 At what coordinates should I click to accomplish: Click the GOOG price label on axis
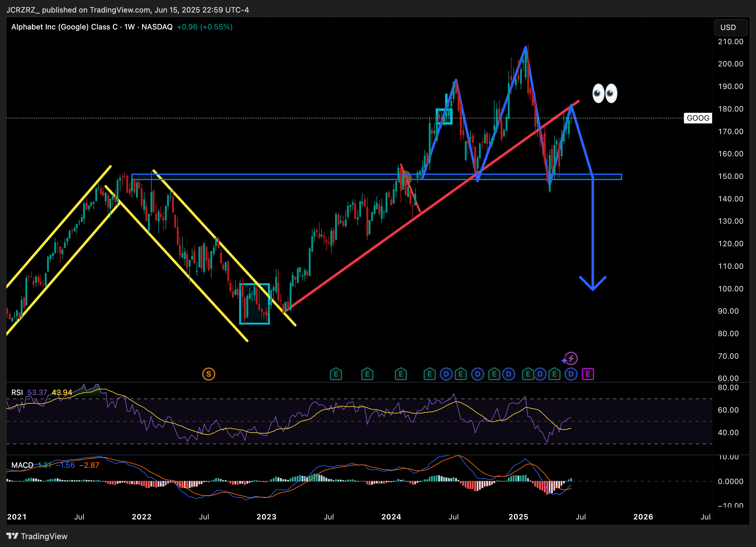698,118
